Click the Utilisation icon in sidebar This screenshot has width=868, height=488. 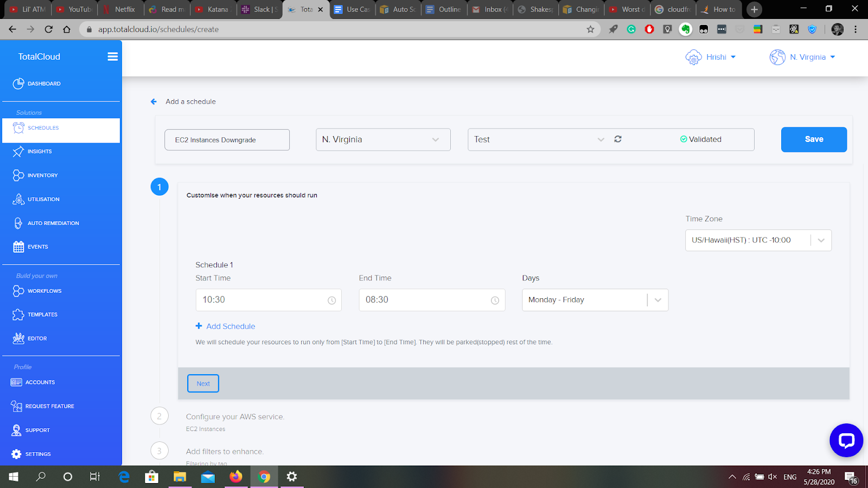(18, 200)
